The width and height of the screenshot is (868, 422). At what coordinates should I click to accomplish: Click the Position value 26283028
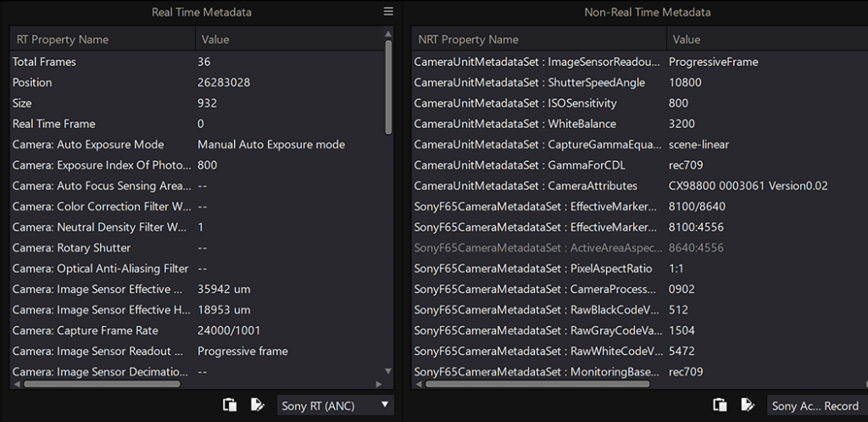(x=224, y=82)
